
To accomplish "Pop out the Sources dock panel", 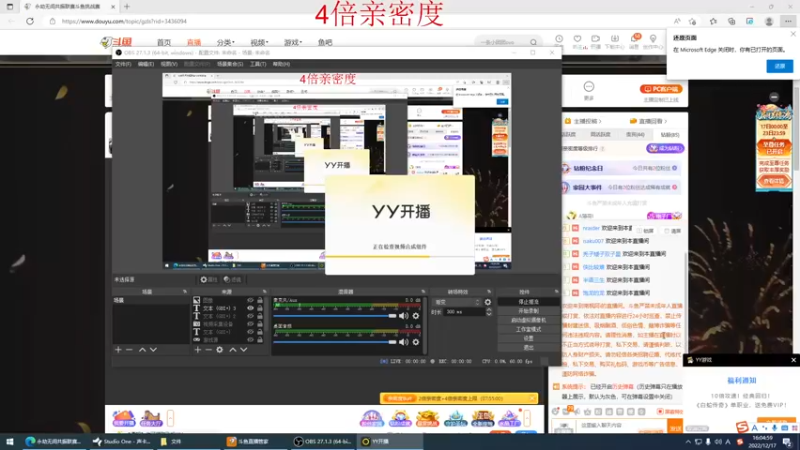I will pos(264,292).
